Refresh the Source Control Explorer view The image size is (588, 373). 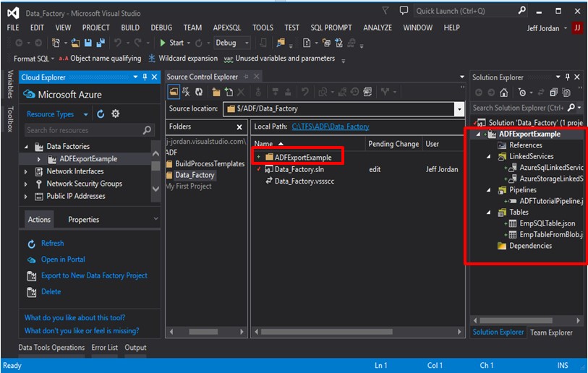coord(197,92)
